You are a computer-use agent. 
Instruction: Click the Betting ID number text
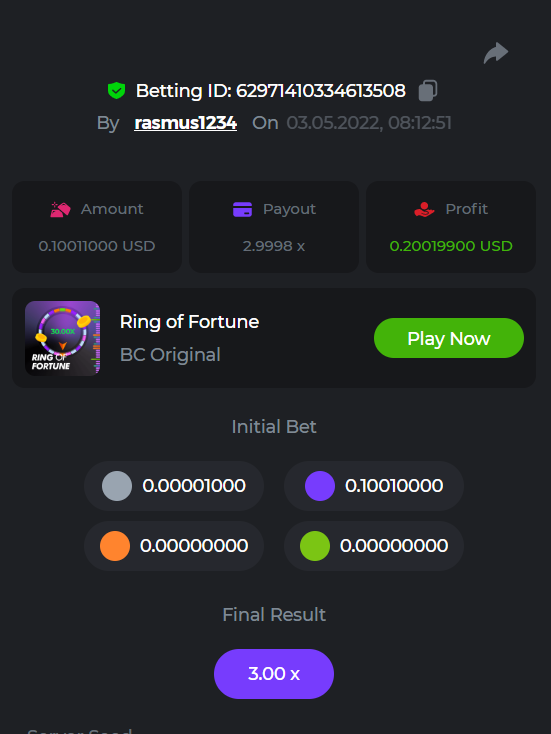321,91
